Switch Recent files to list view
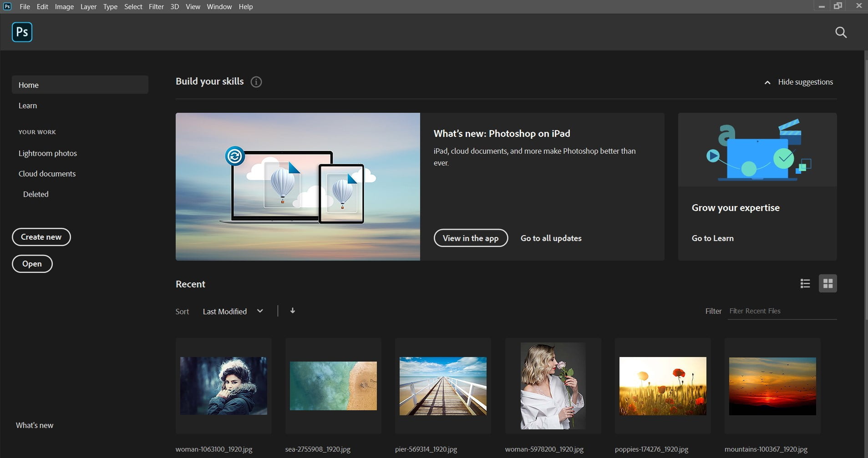 pos(805,283)
